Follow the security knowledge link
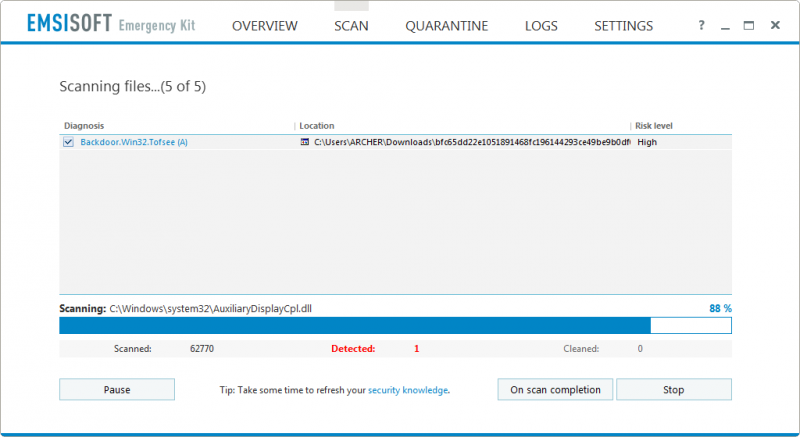The image size is (800, 437). (408, 390)
